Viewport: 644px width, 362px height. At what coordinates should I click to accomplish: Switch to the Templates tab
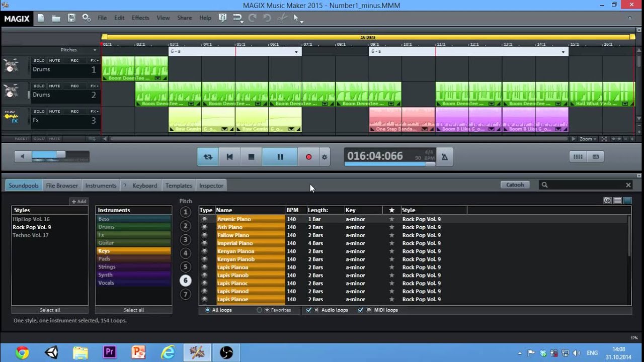179,186
